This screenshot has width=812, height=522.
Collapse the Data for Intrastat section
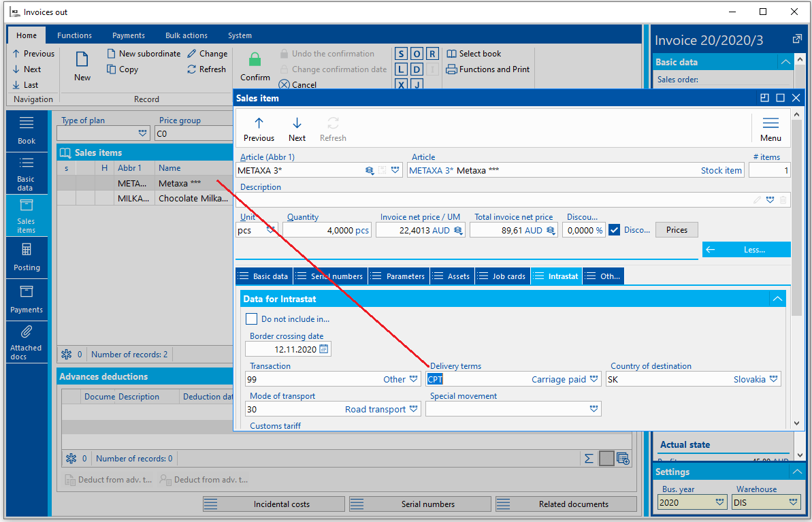pyautogui.click(x=777, y=299)
